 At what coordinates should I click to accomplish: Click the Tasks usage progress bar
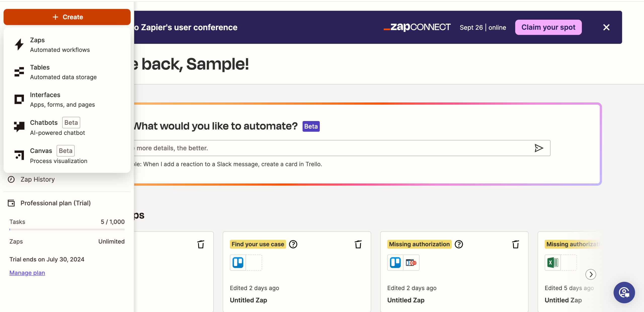(x=67, y=229)
